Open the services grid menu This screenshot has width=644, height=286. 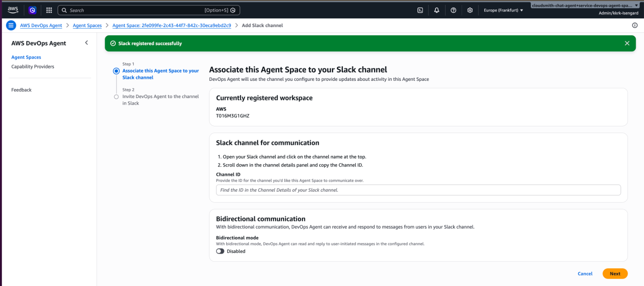(x=49, y=10)
